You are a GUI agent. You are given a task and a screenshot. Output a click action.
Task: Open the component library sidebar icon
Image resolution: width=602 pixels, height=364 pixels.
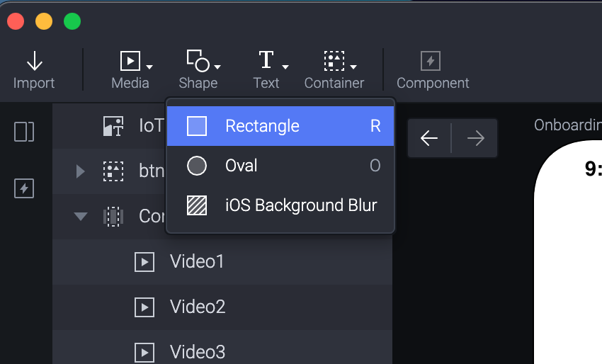(x=25, y=188)
